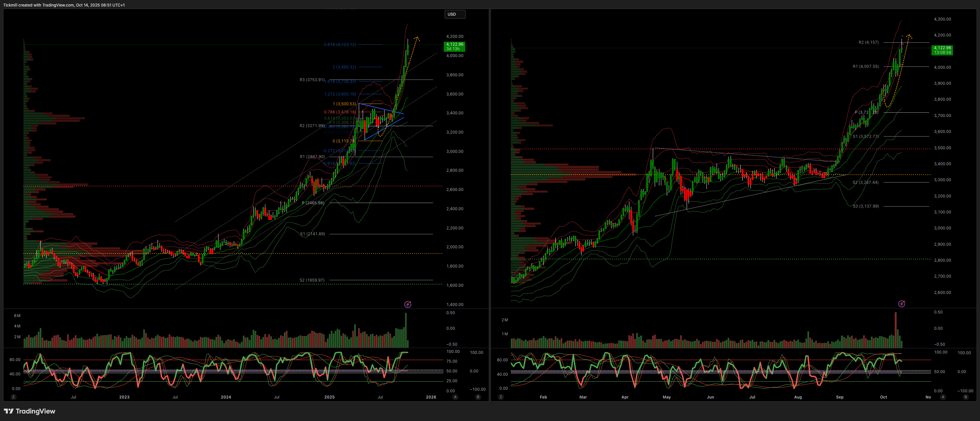The height and width of the screenshot is (421, 980).
Task: Select the R3 (3753.91) pivot label
Action: pyautogui.click(x=312, y=80)
